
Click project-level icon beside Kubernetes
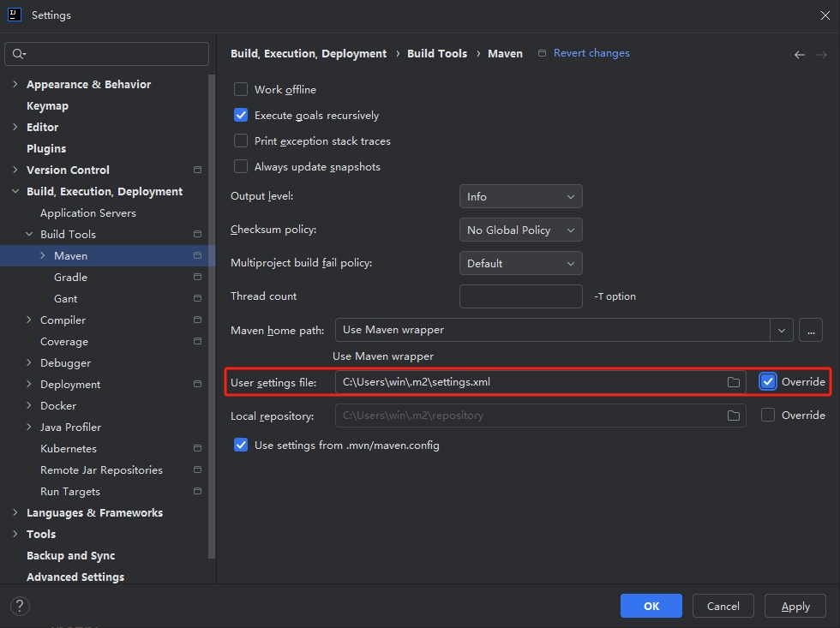[x=197, y=448]
